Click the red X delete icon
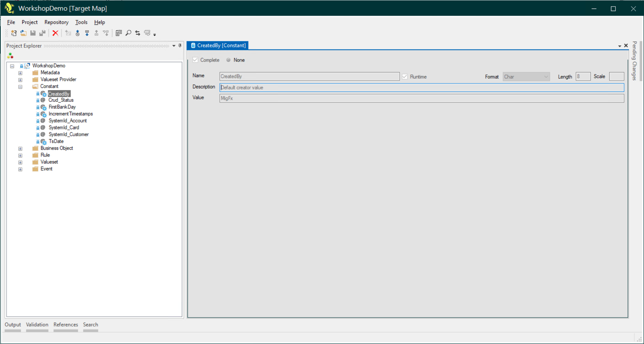The image size is (644, 344). click(x=55, y=33)
